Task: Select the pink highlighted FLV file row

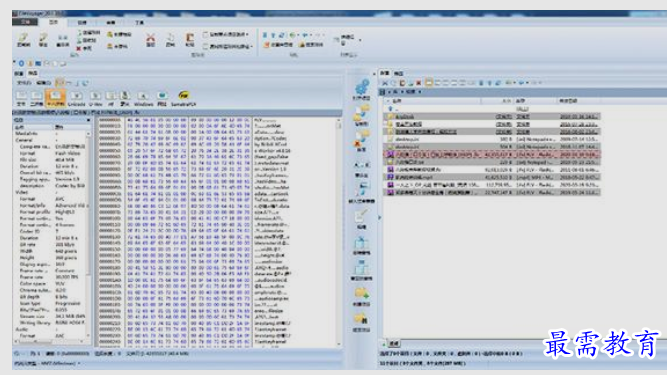Action: click(x=492, y=154)
